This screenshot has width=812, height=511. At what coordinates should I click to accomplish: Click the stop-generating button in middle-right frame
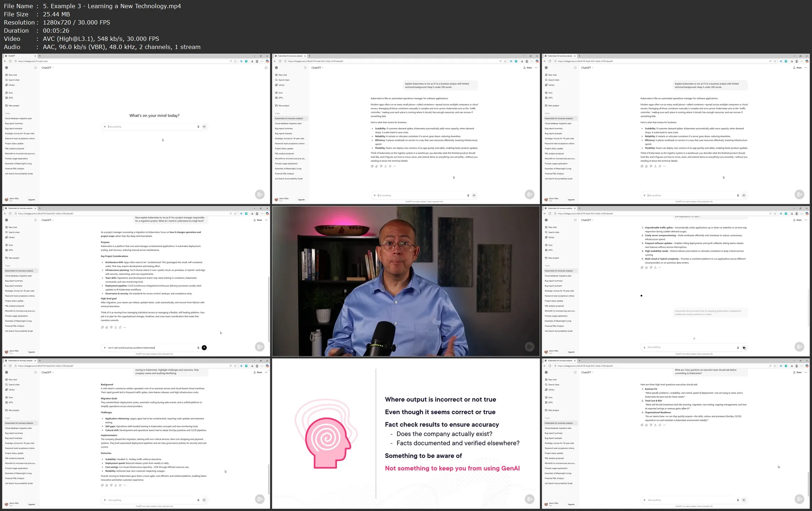click(x=744, y=348)
